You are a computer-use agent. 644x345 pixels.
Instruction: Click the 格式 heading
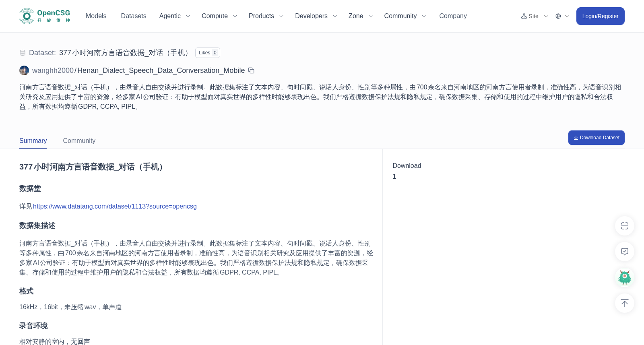pos(27,291)
